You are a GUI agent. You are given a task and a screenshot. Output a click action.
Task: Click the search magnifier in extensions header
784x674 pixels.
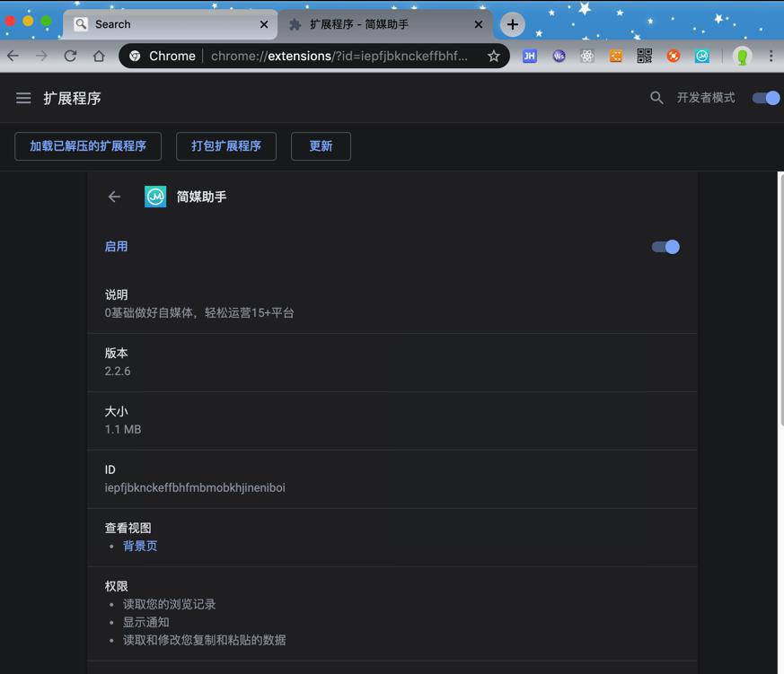click(656, 98)
